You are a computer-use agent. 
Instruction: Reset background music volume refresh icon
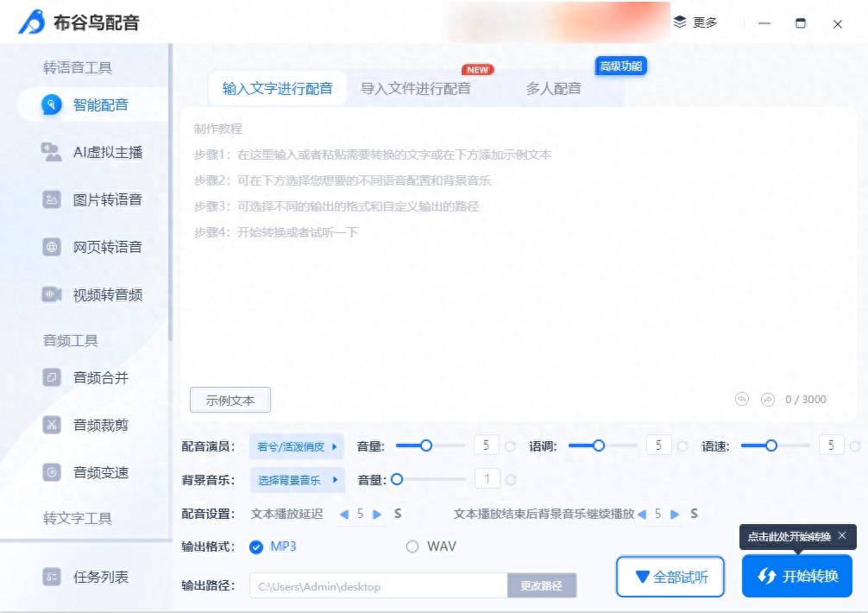(511, 479)
